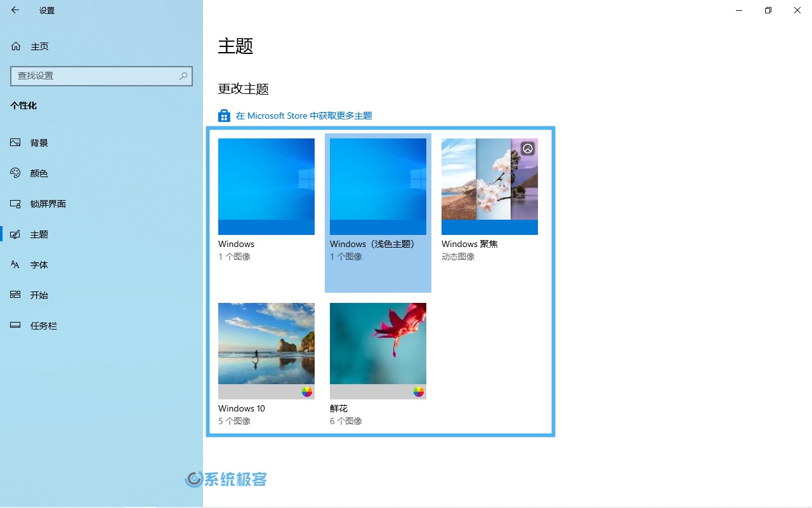This screenshot has width=812, height=508.
Task: Click the color wheel on Windows 10 theme
Action: [x=307, y=392]
